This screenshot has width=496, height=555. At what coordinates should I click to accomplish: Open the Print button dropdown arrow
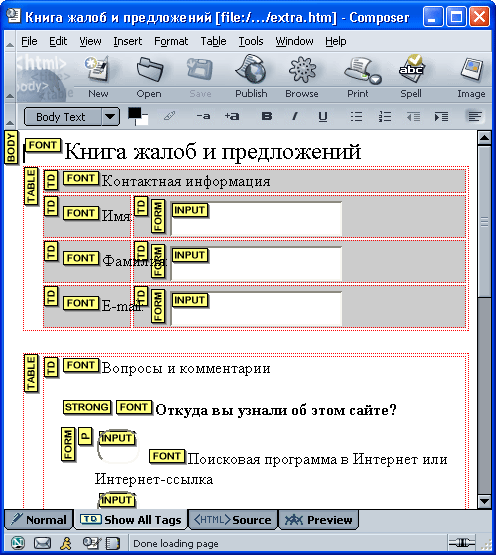(x=376, y=79)
